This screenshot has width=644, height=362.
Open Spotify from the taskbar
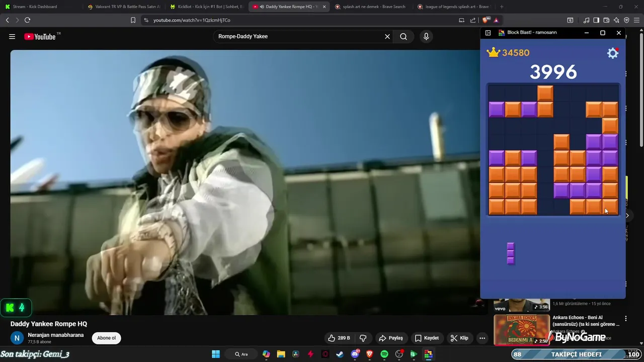tap(384, 354)
